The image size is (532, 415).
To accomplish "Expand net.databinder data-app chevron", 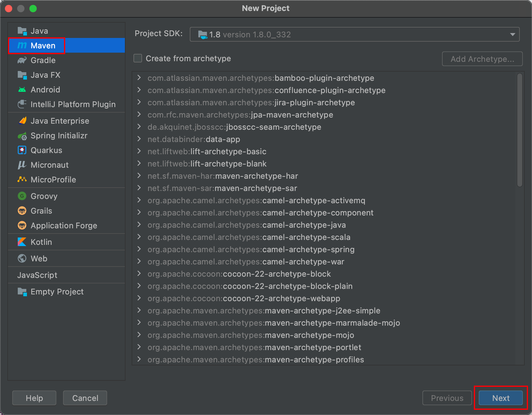I will pyautogui.click(x=139, y=139).
